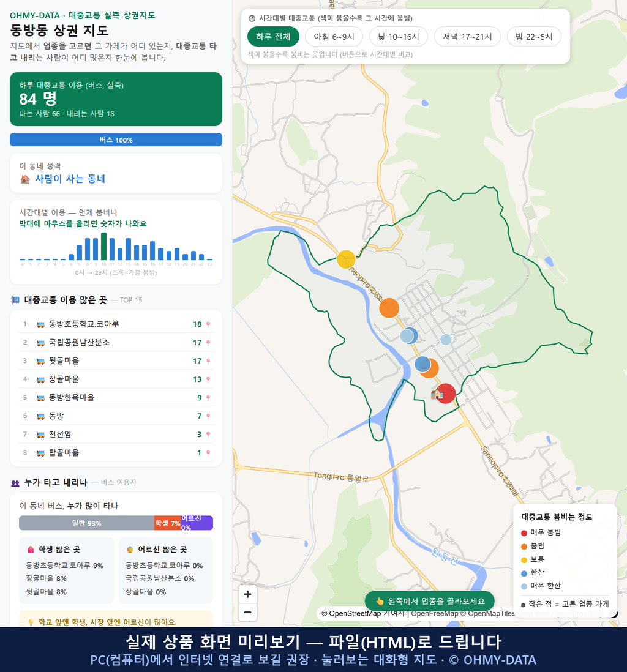Click the yellow stop marker on the map
This screenshot has width=627, height=672.
pos(346,259)
